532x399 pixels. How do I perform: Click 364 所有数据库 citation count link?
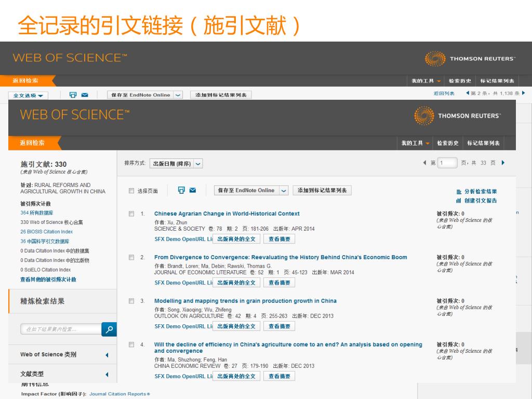point(37,213)
